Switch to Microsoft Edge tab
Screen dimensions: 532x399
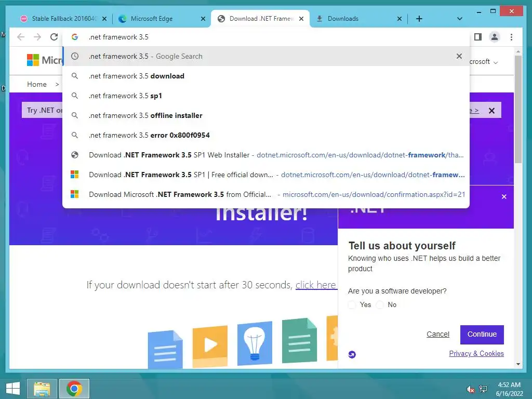(x=161, y=19)
